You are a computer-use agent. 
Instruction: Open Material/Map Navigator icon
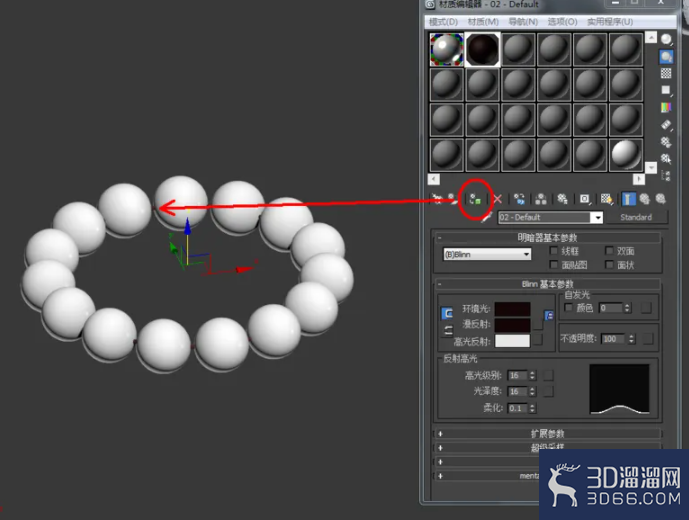click(666, 176)
